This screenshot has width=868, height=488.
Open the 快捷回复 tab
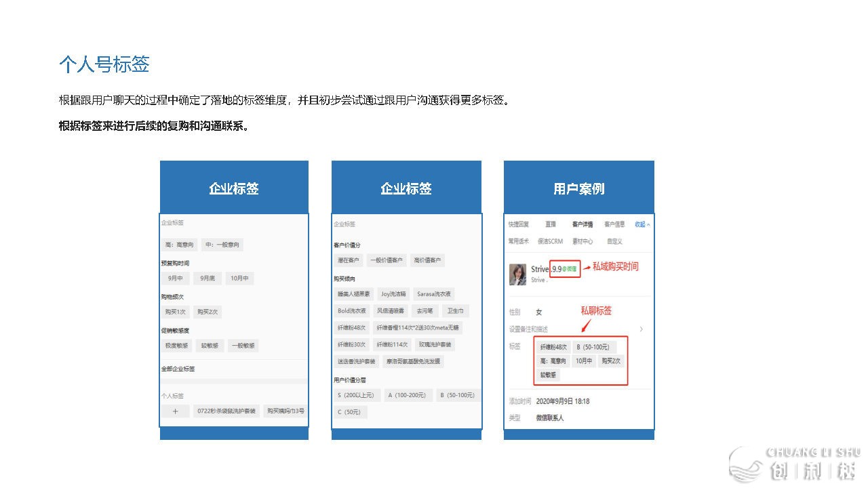point(519,224)
